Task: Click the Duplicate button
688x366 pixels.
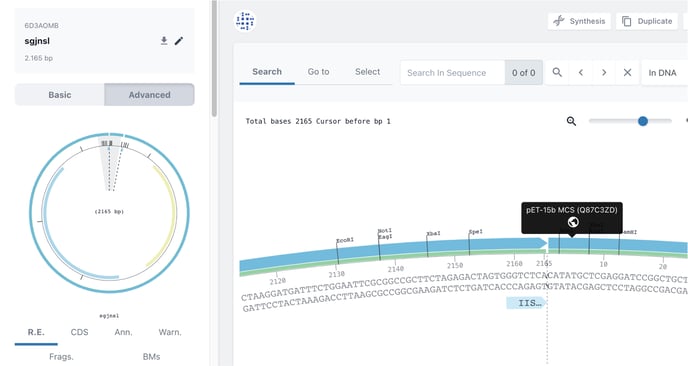Action: pyautogui.click(x=647, y=21)
